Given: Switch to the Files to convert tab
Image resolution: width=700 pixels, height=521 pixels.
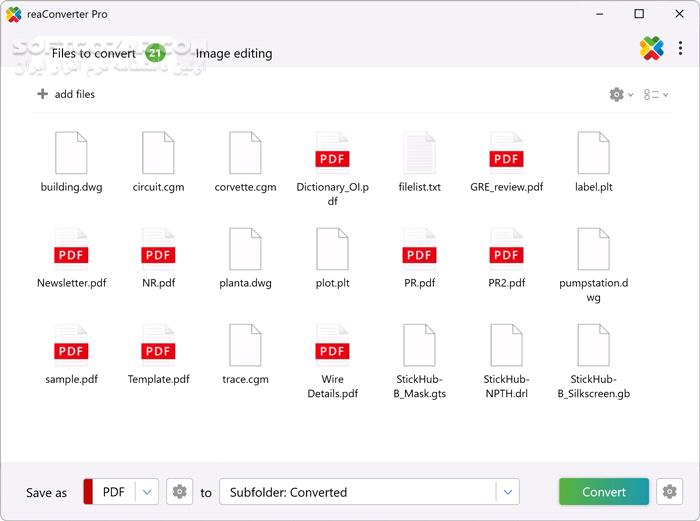Looking at the screenshot, I should 93,53.
